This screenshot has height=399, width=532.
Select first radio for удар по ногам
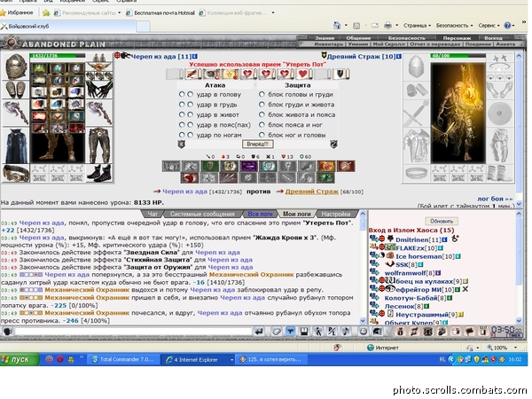(182, 135)
